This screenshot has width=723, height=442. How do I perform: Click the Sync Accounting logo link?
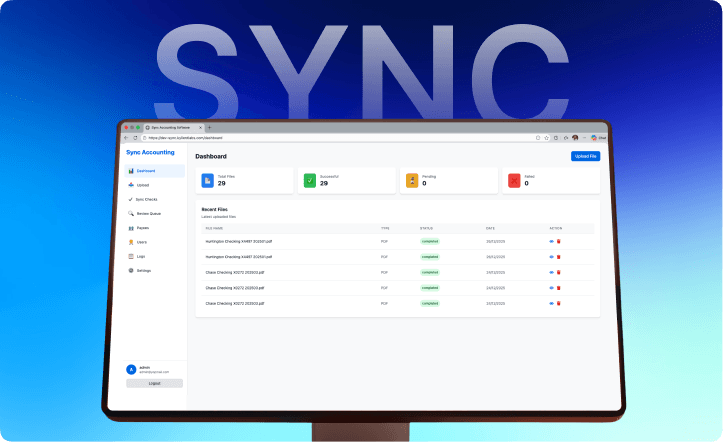(x=150, y=153)
